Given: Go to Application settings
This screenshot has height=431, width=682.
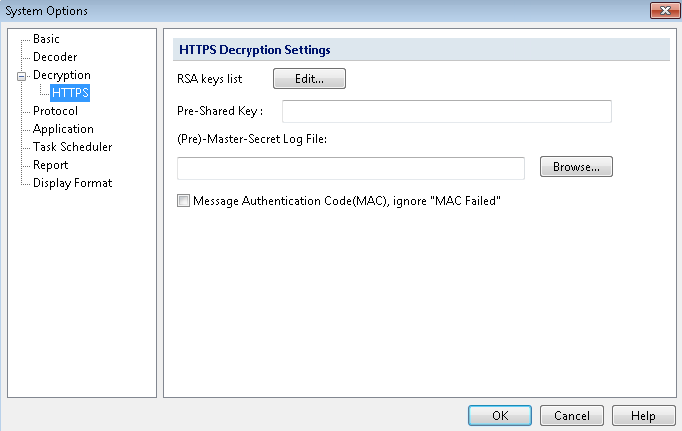Looking at the screenshot, I should 63,129.
